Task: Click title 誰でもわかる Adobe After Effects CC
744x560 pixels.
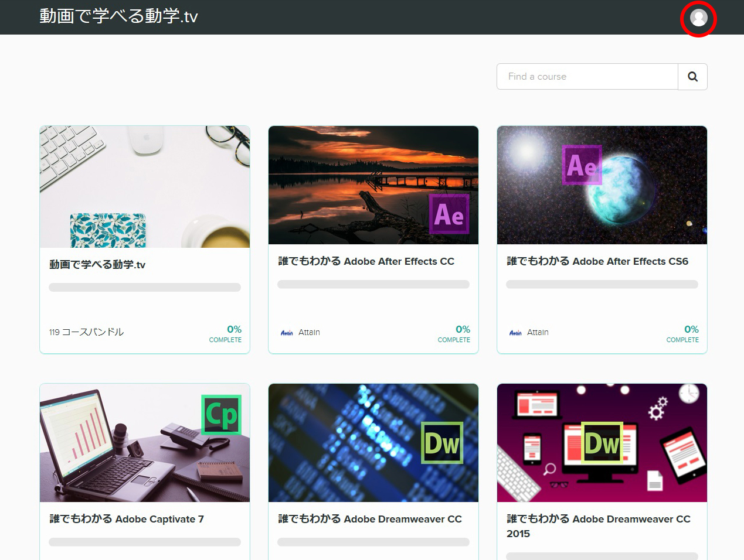Action: pyautogui.click(x=366, y=261)
